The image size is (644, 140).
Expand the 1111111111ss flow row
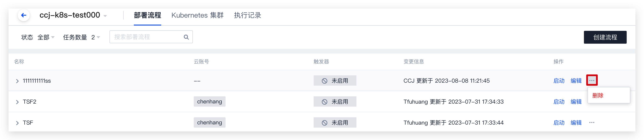(x=17, y=81)
